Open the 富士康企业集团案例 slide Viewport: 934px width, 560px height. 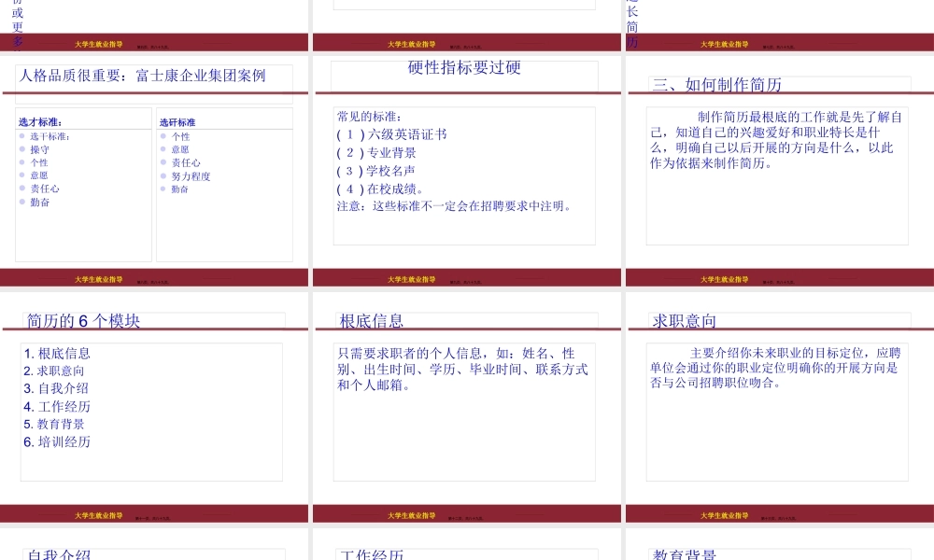pos(143,76)
